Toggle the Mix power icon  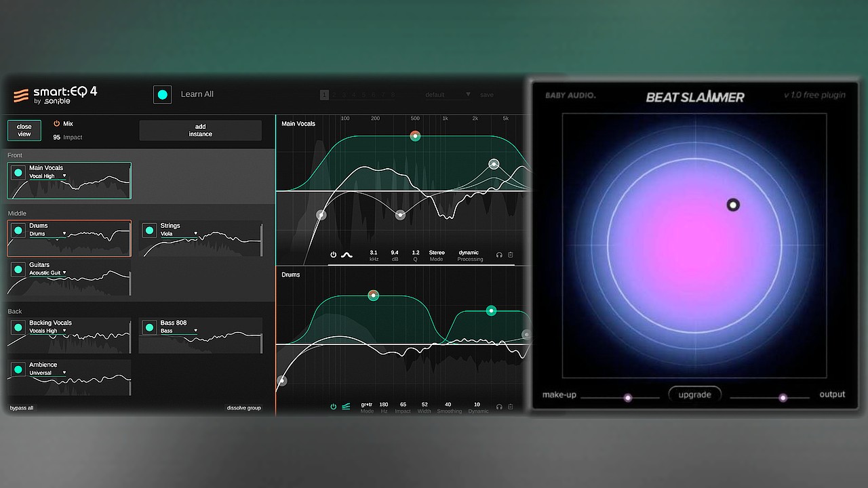click(x=57, y=124)
